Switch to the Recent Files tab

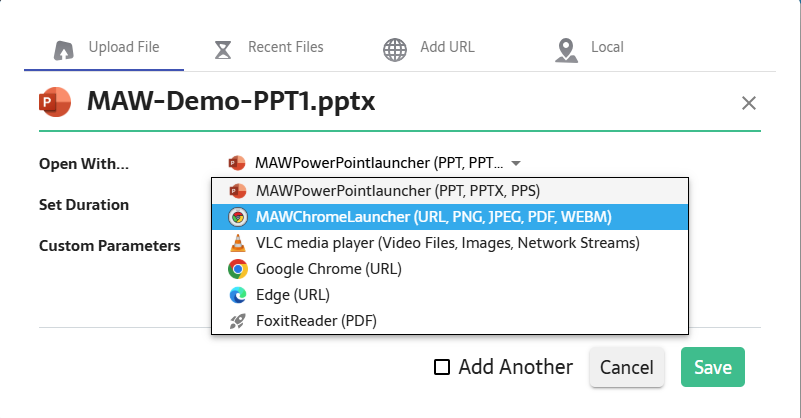point(285,47)
